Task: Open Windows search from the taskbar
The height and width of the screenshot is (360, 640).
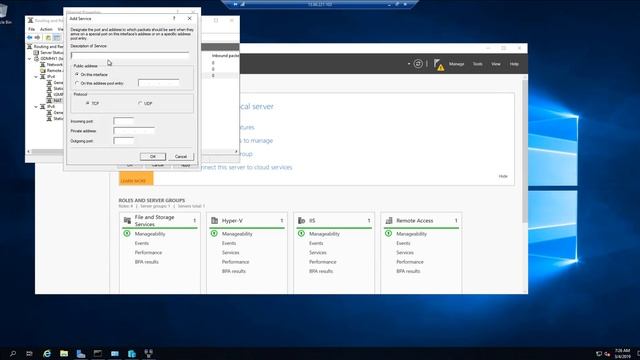Action: point(13,353)
